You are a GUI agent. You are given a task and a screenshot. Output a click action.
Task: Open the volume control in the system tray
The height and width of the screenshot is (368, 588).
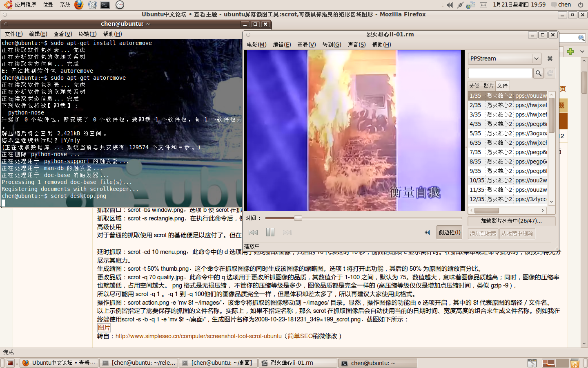(x=450, y=5)
